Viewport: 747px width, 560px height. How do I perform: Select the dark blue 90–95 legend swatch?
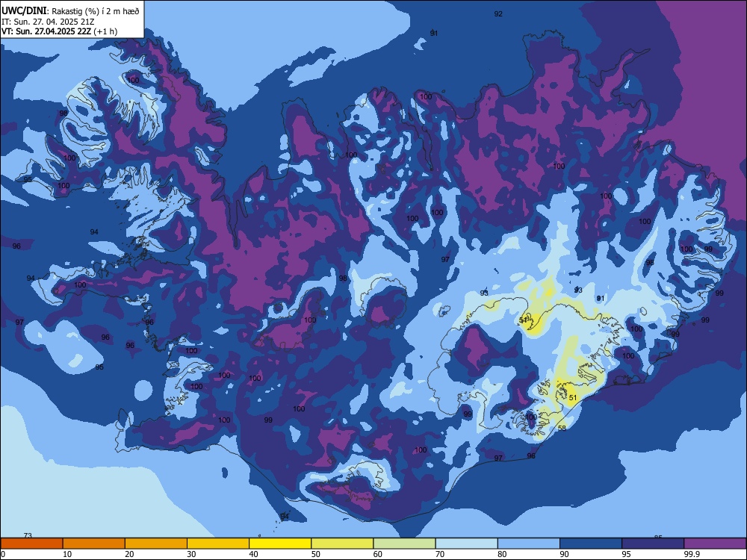(x=591, y=544)
